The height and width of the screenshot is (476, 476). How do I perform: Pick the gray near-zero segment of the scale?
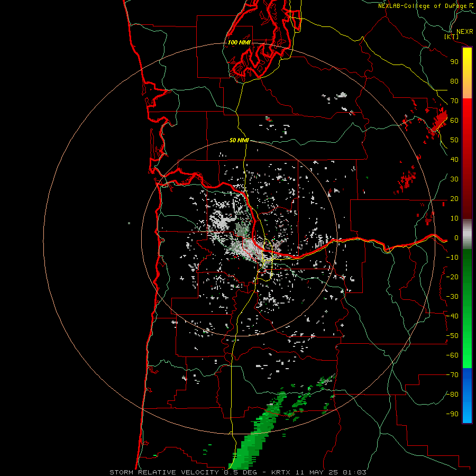tap(467, 234)
